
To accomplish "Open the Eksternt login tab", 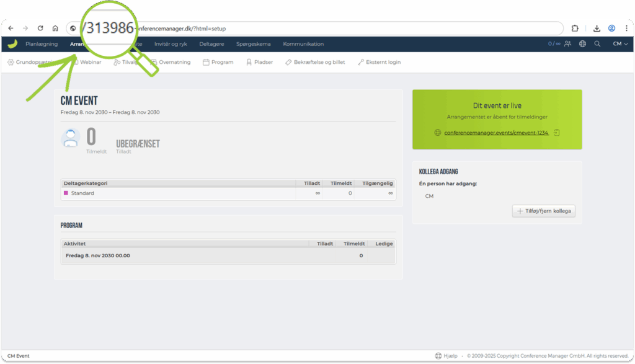I will (379, 62).
